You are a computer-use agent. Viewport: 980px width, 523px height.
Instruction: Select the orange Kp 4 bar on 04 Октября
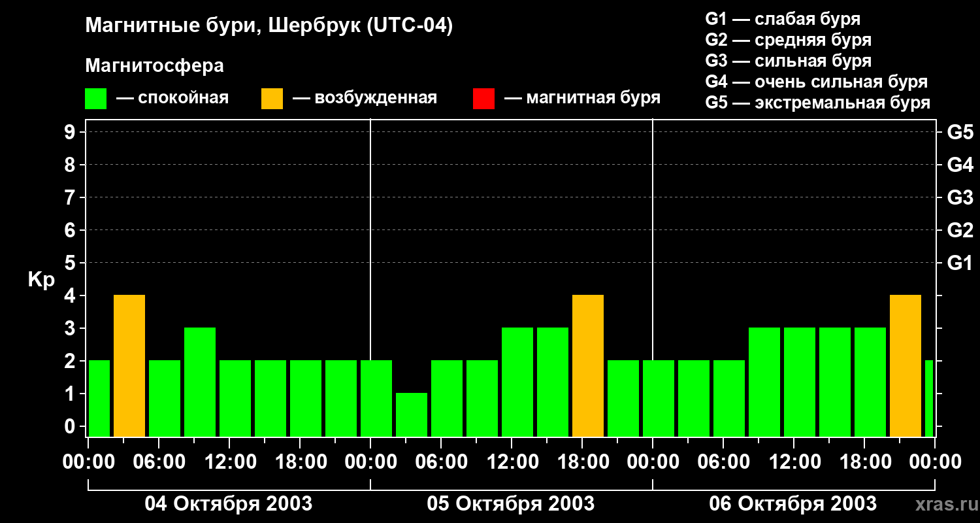[x=129, y=366]
